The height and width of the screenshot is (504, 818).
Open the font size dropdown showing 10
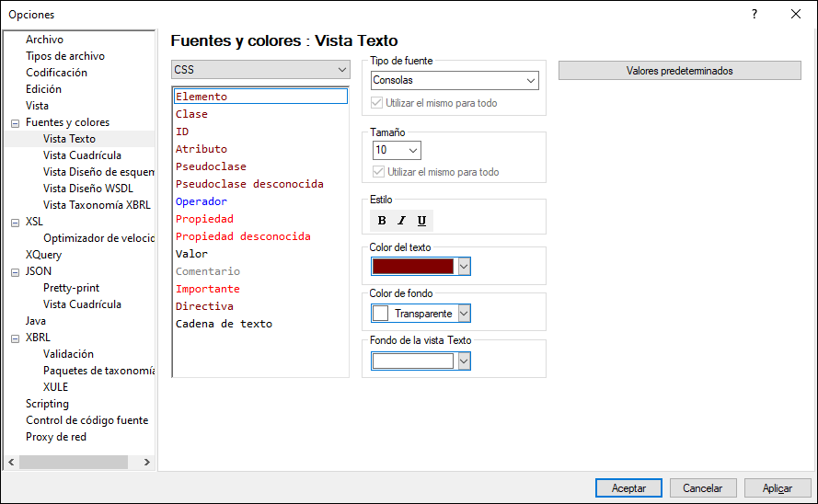397,150
